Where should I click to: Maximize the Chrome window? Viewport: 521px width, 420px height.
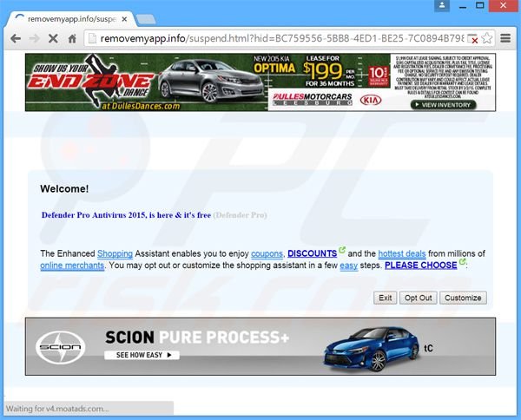click(480, 6)
